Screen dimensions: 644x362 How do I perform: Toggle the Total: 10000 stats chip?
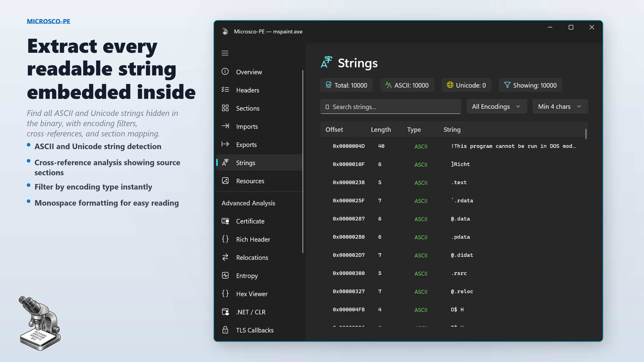(x=346, y=85)
